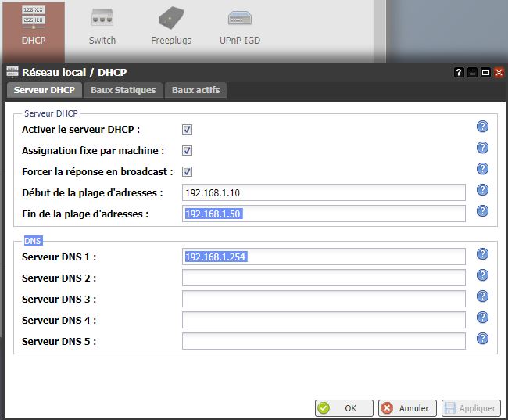Show help for Début de la plage d'adresses
This screenshot has width=508, height=420.
click(482, 190)
